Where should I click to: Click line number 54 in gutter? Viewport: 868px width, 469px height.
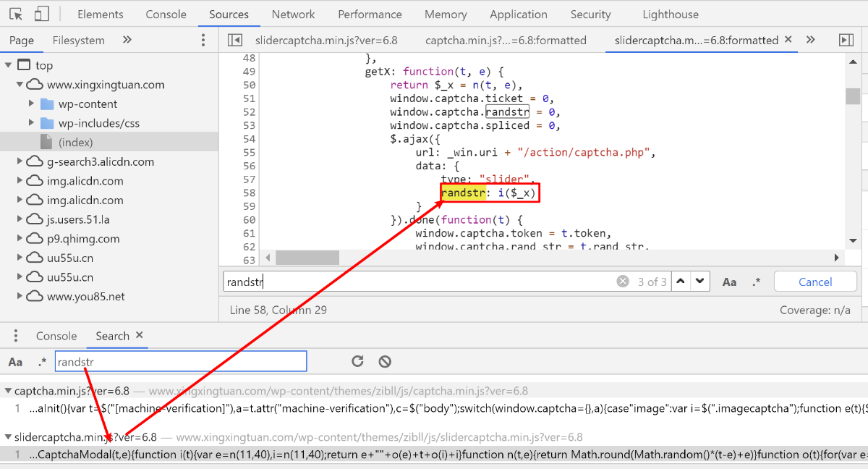tap(249, 139)
